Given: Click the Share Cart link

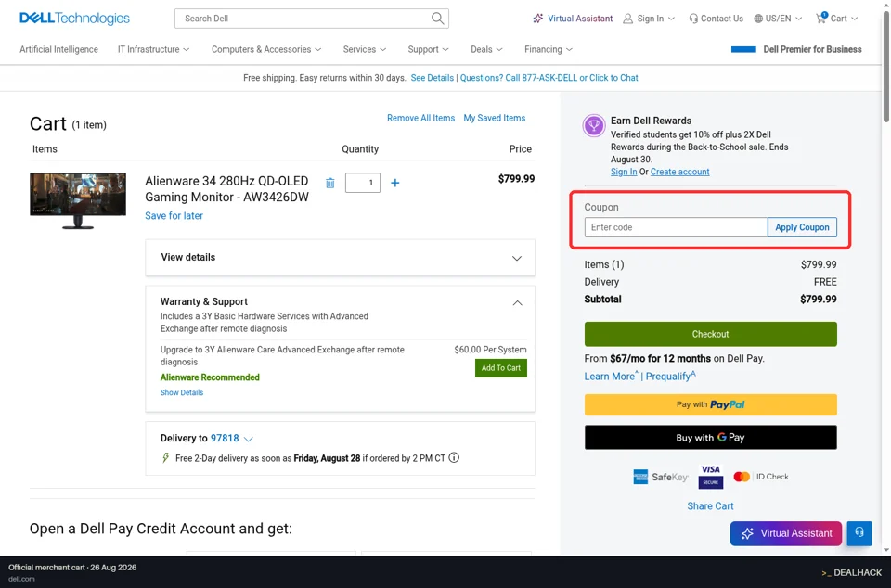Looking at the screenshot, I should click(710, 505).
